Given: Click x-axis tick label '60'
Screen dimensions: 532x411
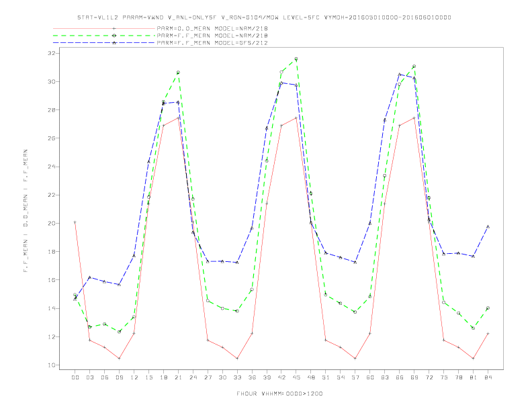Looking at the screenshot, I should [370, 377].
